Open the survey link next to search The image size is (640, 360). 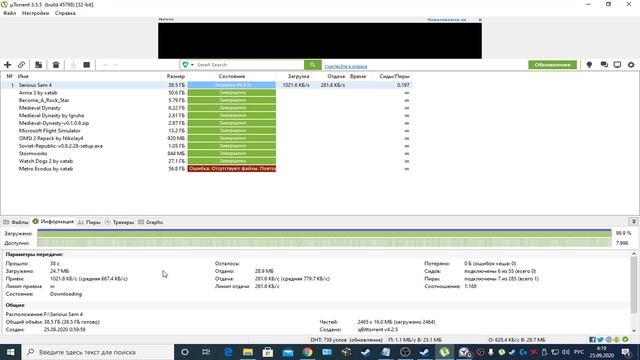point(346,66)
